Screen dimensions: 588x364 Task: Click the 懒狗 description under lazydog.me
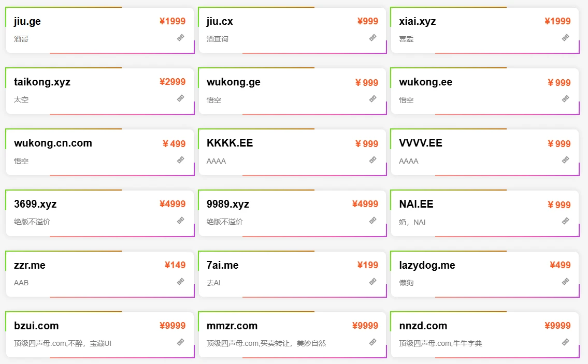[406, 283]
